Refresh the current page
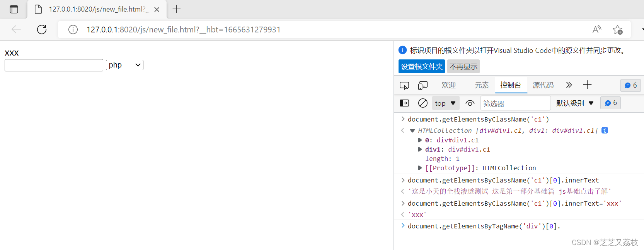This screenshot has width=644, height=250. point(42,29)
